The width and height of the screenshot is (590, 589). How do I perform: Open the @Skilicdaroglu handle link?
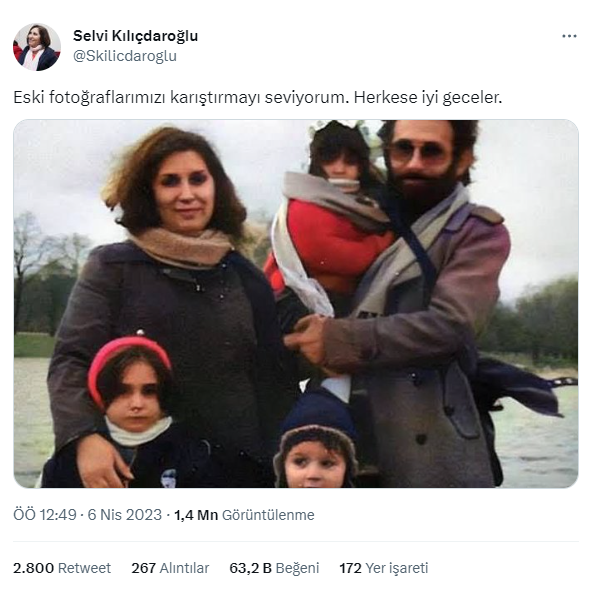point(125,56)
